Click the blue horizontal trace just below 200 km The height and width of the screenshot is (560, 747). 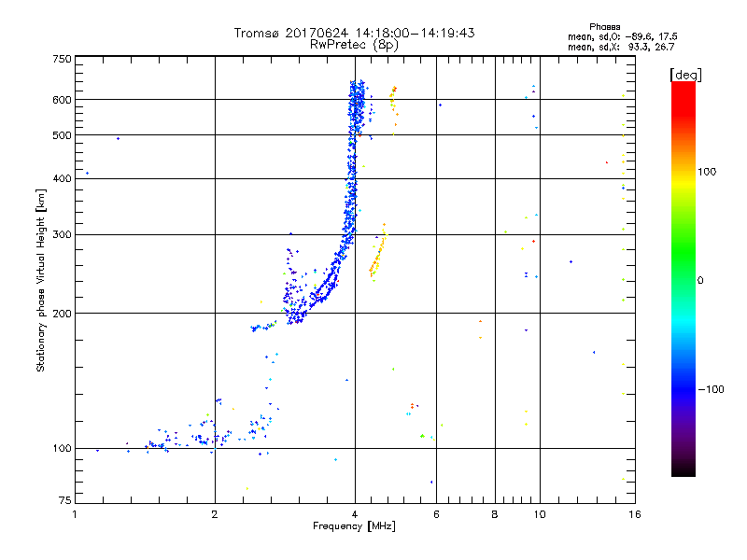[x=263, y=328]
